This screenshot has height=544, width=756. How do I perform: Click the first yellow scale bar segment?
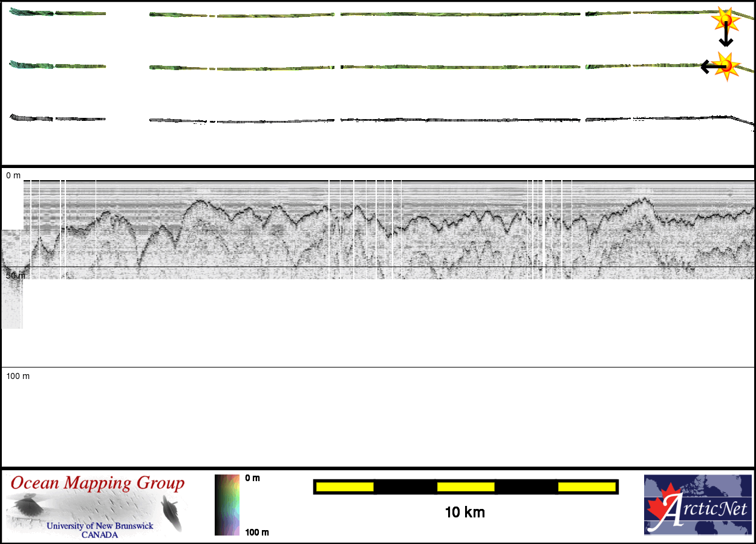[345, 487]
